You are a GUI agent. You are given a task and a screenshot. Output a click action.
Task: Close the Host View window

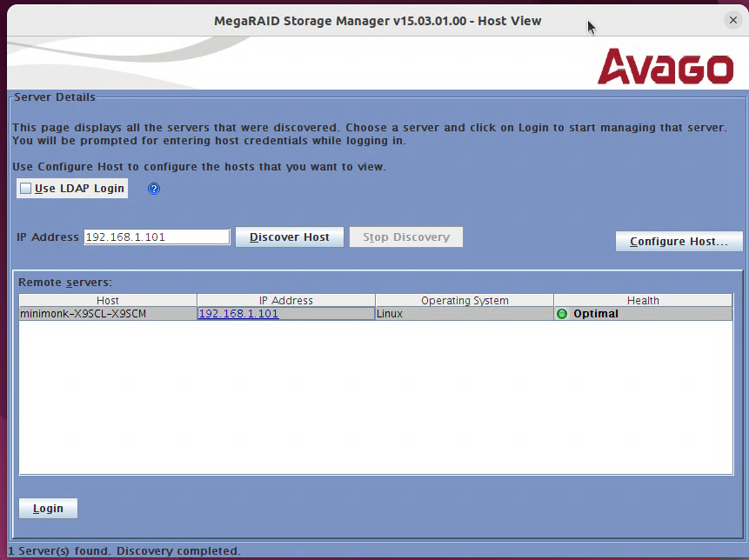pyautogui.click(x=732, y=20)
